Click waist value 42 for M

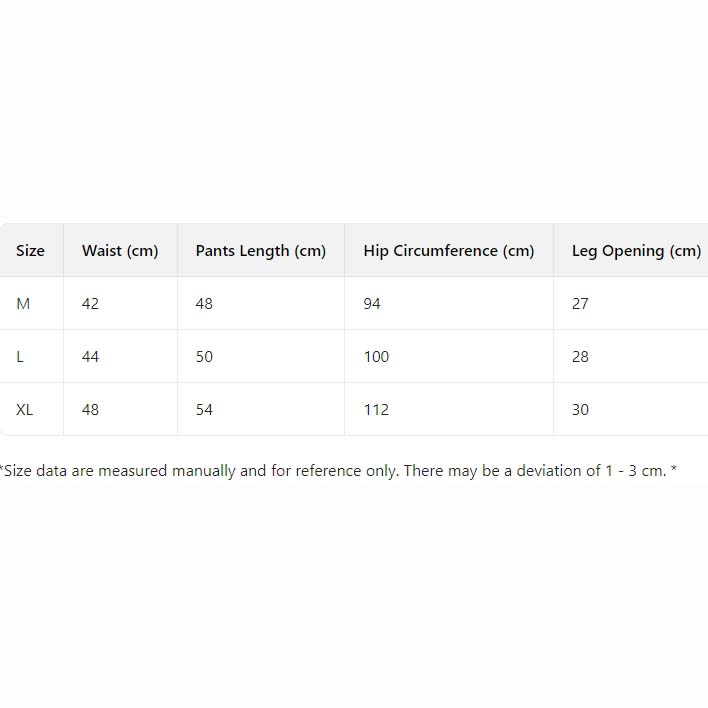tap(90, 304)
